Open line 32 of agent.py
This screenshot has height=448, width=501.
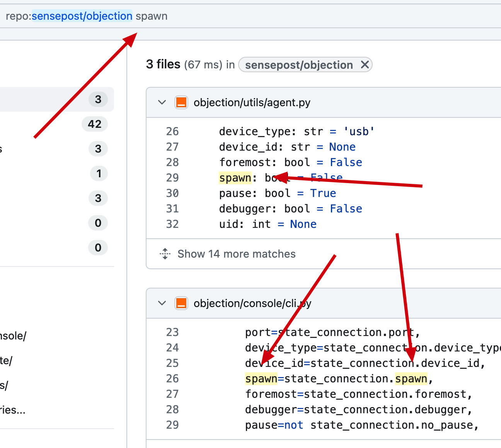(172, 224)
